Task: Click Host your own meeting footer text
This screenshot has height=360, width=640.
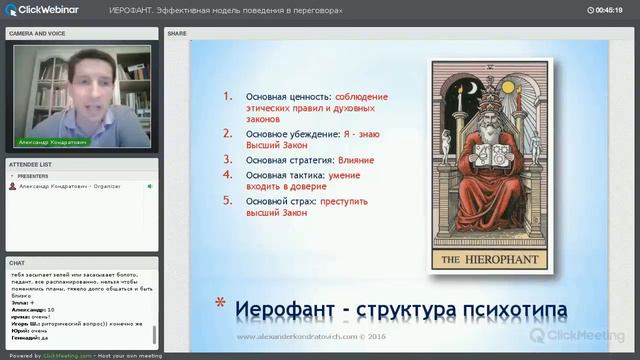Action: point(130,356)
